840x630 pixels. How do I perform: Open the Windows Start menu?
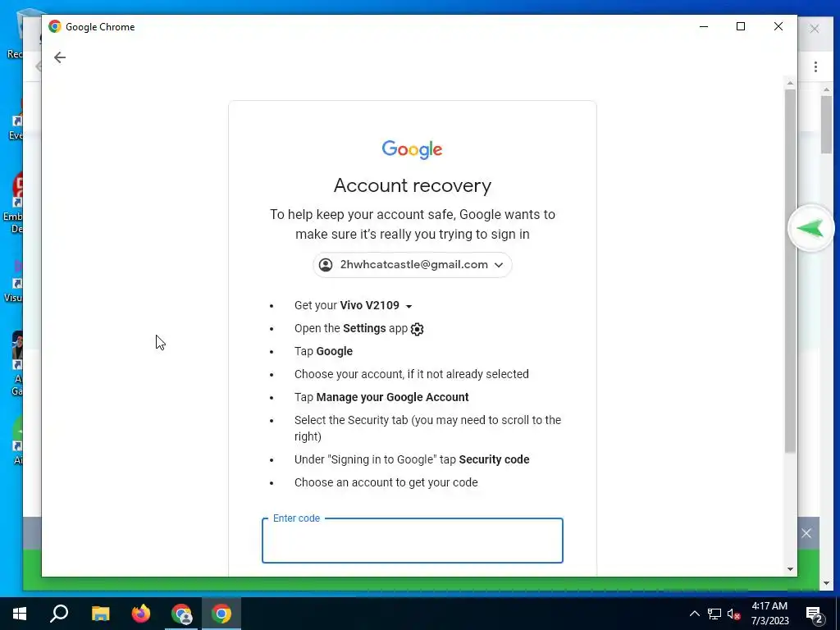[x=20, y=614]
